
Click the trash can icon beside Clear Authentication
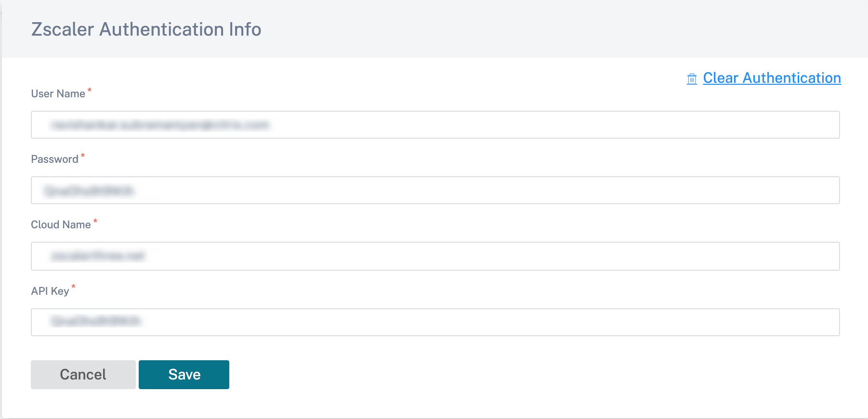[x=692, y=79]
